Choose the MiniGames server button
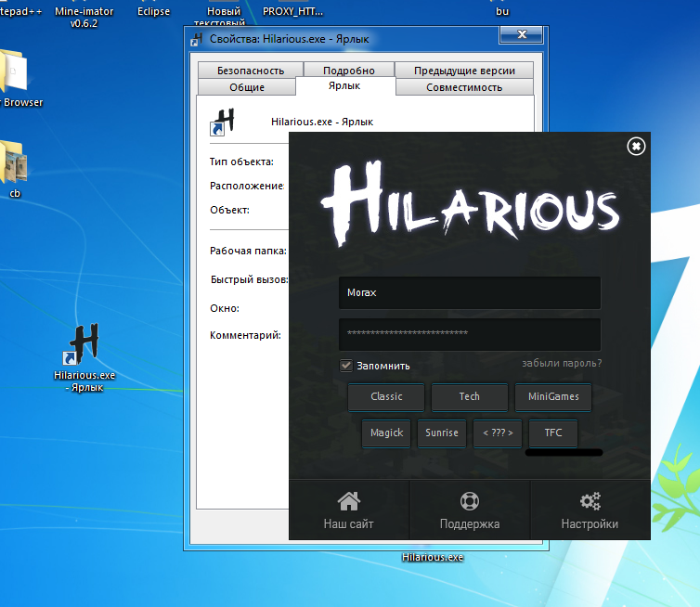This screenshot has height=607, width=700. pyautogui.click(x=553, y=396)
